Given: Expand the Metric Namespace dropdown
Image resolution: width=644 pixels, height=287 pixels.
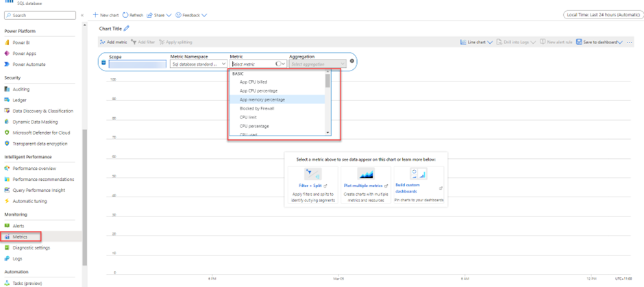Looking at the screenshot, I should (x=198, y=64).
